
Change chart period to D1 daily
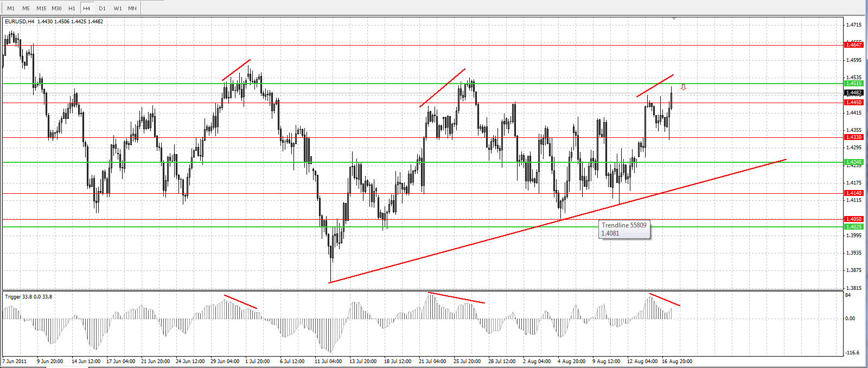point(102,8)
